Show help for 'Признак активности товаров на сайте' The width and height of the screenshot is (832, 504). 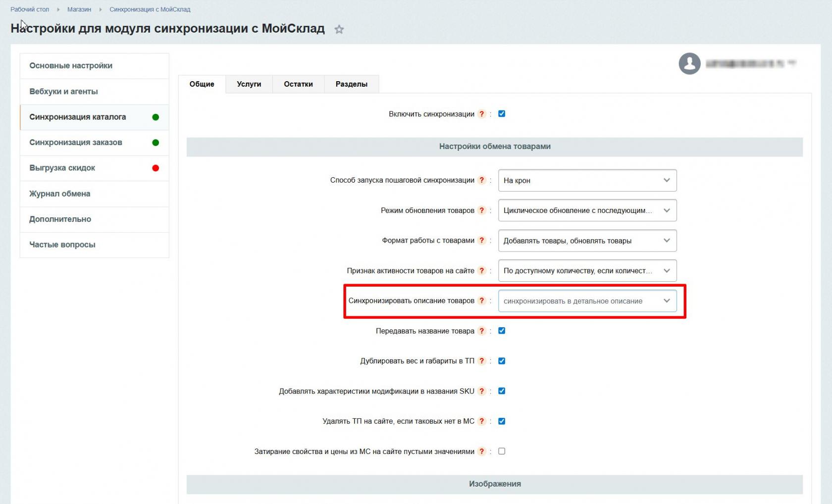point(481,271)
